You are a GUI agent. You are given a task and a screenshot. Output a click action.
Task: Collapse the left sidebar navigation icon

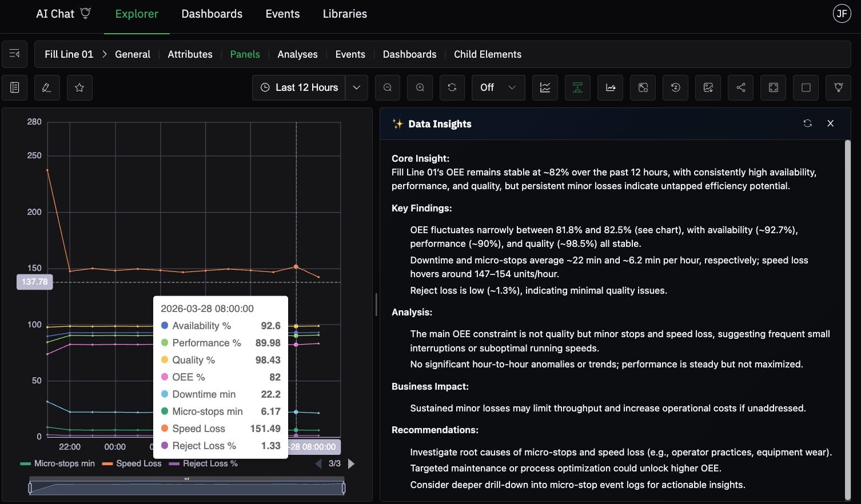[15, 54]
